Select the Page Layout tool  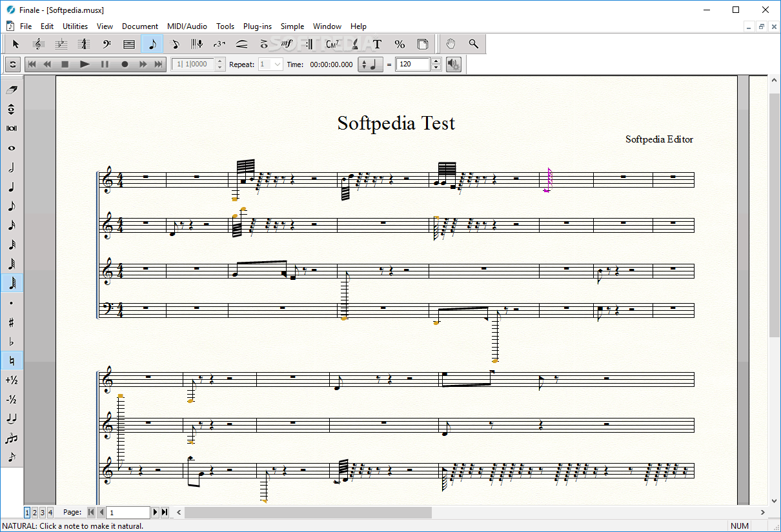[423, 44]
